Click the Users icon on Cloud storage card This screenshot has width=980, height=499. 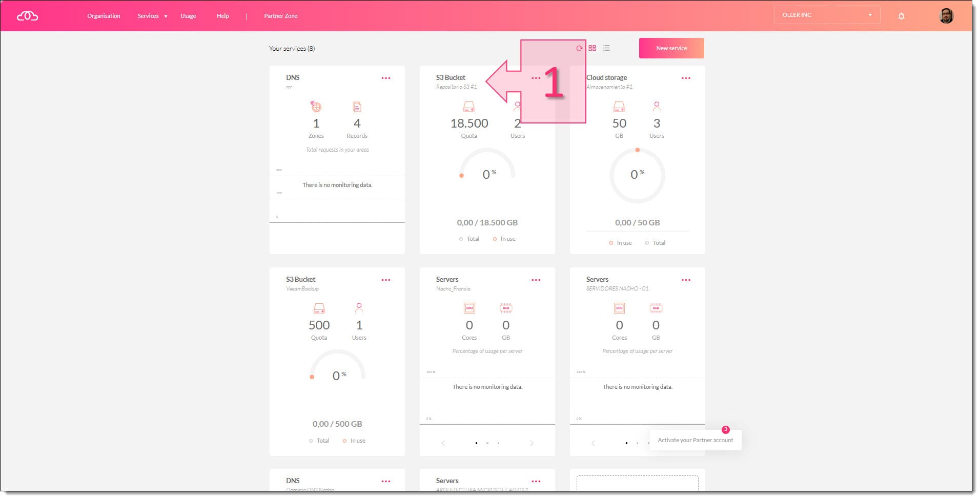point(657,107)
